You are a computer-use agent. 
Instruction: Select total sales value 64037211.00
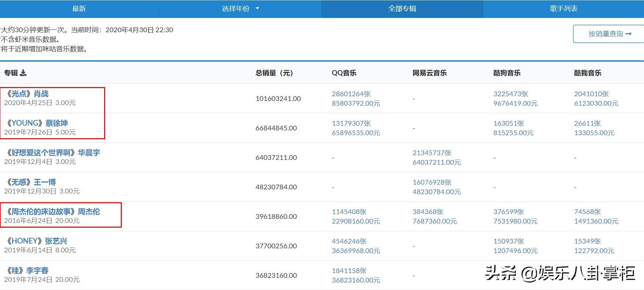click(x=276, y=158)
